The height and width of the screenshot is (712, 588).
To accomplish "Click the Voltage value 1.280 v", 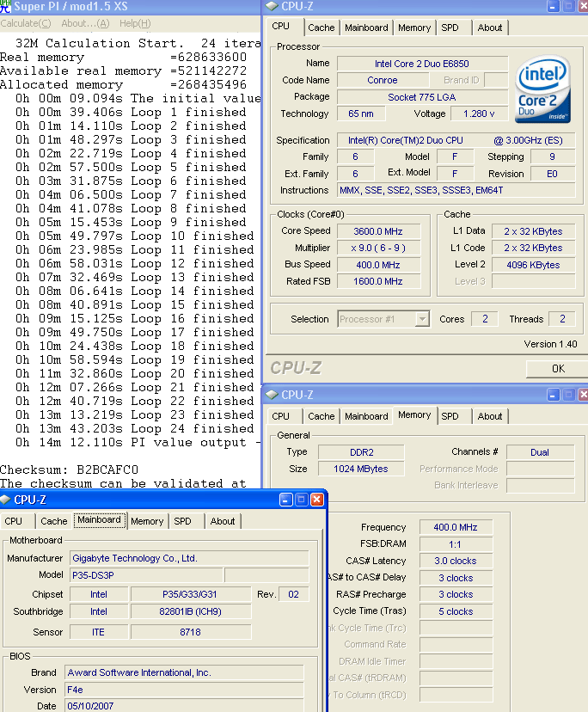I will pyautogui.click(x=479, y=114).
